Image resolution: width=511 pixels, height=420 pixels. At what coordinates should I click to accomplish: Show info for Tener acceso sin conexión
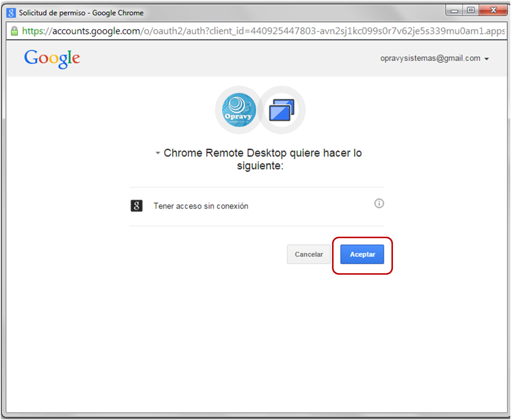click(379, 203)
